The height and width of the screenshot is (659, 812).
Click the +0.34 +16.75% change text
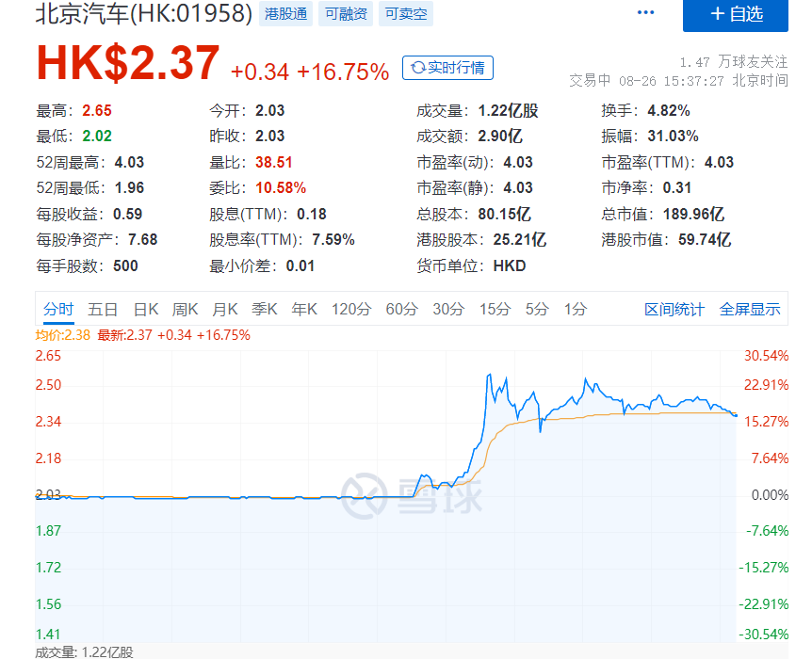coord(310,72)
